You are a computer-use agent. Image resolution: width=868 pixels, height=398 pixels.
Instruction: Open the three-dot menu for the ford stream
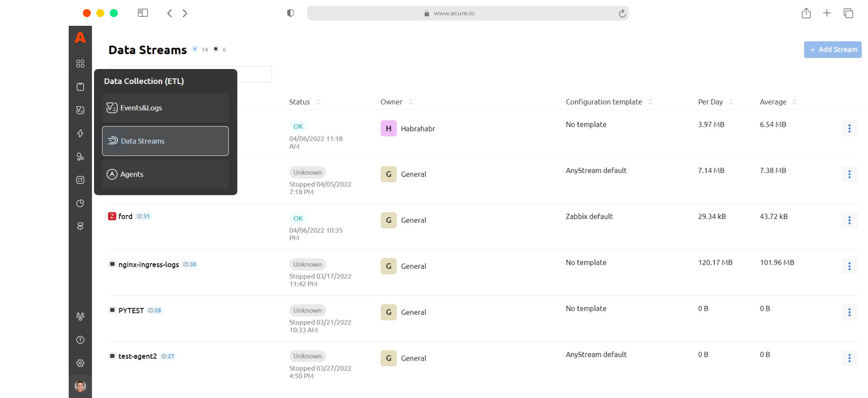click(x=849, y=220)
